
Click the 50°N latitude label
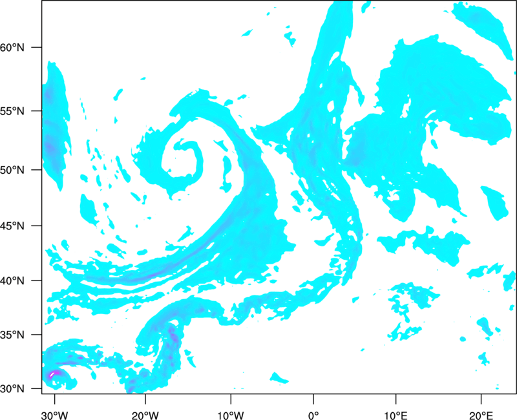(x=12, y=170)
